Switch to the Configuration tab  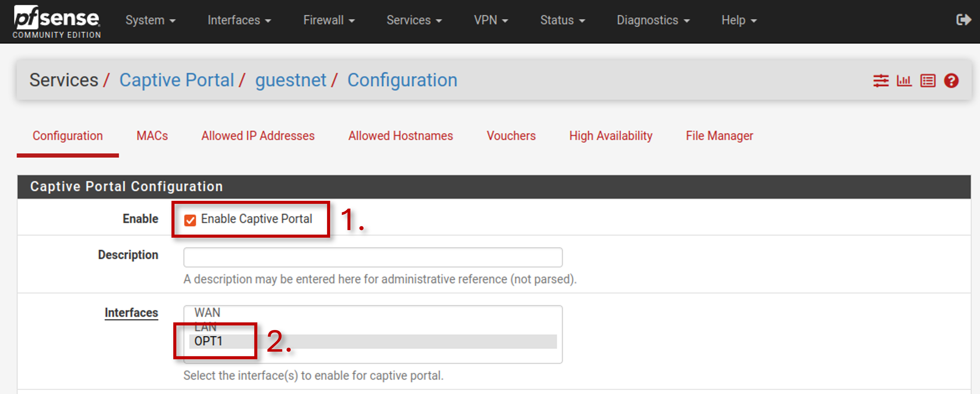click(68, 136)
